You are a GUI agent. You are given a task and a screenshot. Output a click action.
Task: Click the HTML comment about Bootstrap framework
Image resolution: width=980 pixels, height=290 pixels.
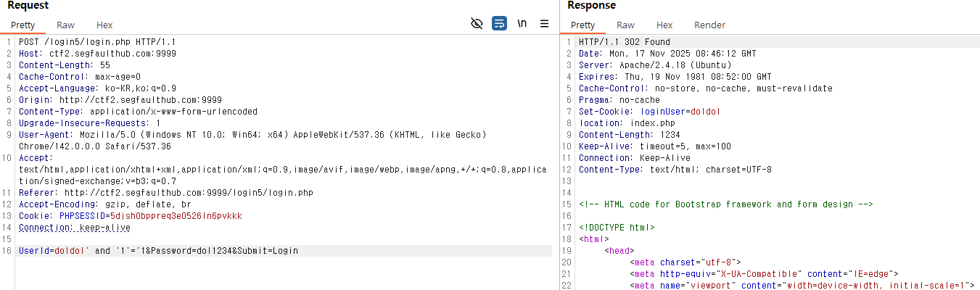(x=725, y=204)
